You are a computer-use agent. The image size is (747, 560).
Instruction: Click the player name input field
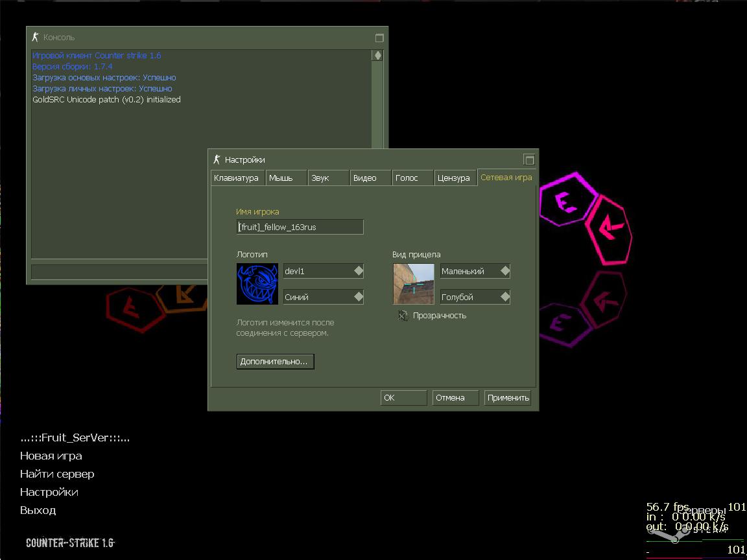click(x=300, y=227)
